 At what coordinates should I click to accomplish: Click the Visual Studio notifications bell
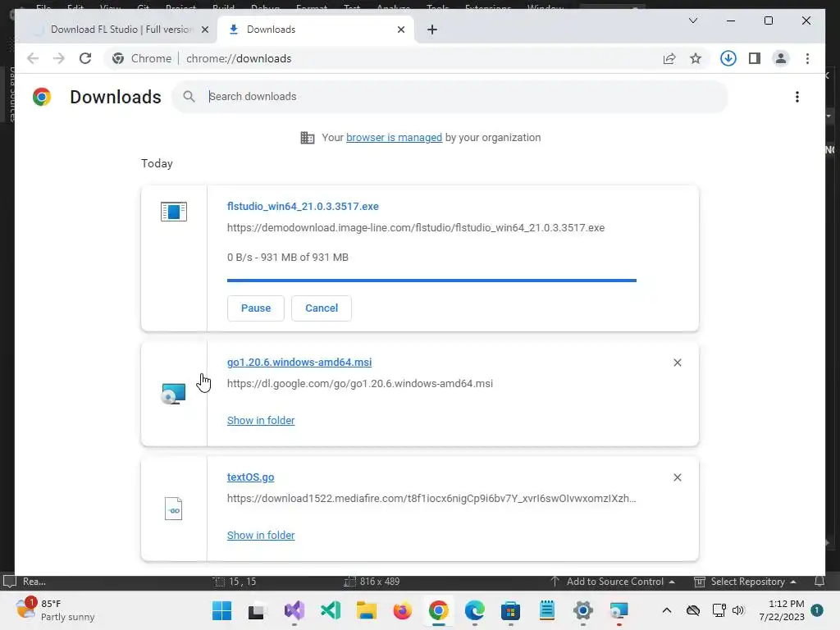[x=819, y=582]
